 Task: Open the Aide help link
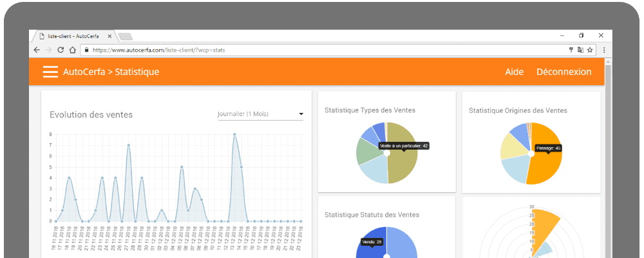(x=514, y=72)
